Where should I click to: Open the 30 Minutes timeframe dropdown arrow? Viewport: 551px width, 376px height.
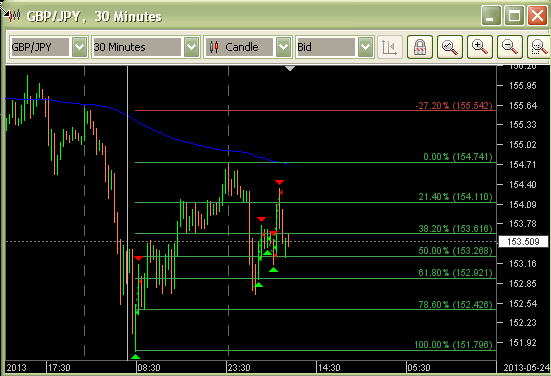192,47
